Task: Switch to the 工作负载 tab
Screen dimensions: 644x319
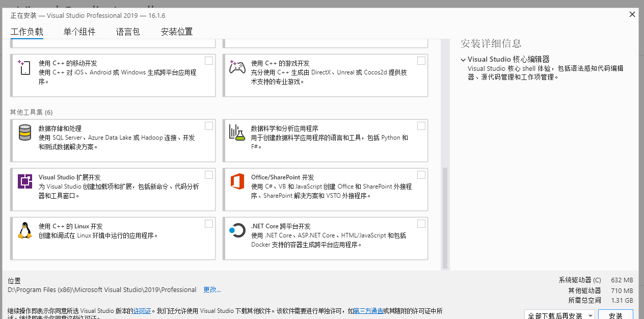Action: [27, 32]
